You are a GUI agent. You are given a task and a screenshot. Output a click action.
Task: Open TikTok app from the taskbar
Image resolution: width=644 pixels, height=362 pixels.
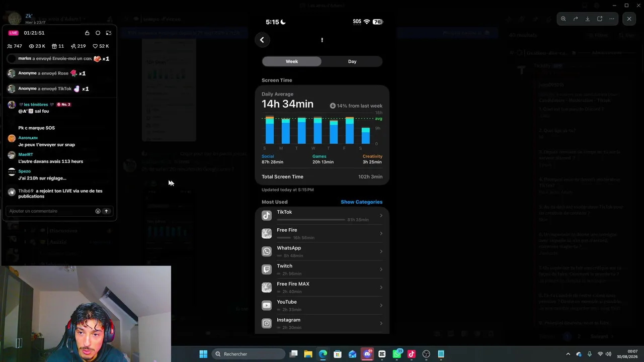click(x=412, y=354)
